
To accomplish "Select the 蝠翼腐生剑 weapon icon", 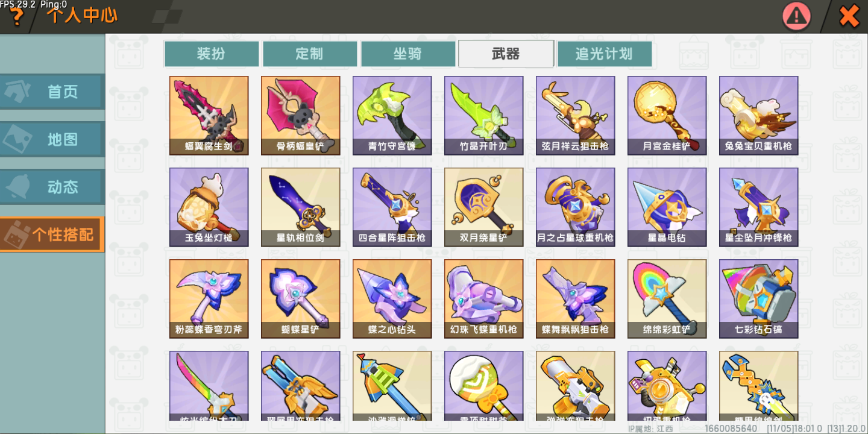I will point(209,116).
